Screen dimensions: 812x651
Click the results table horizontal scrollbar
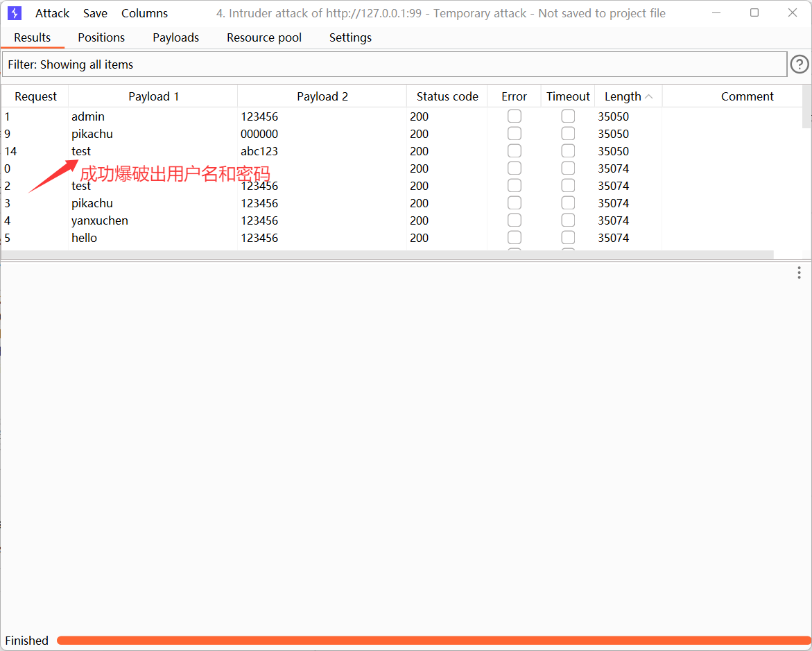pyautogui.click(x=388, y=255)
